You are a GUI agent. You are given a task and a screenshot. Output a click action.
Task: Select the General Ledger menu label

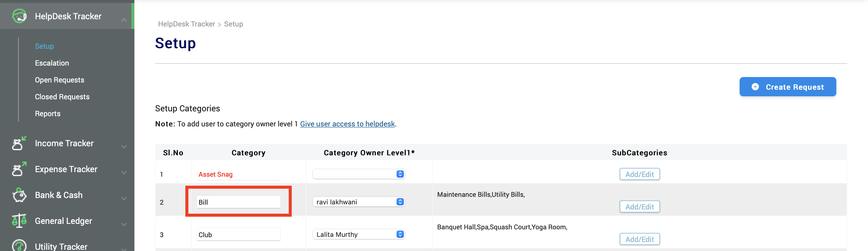[x=63, y=221]
